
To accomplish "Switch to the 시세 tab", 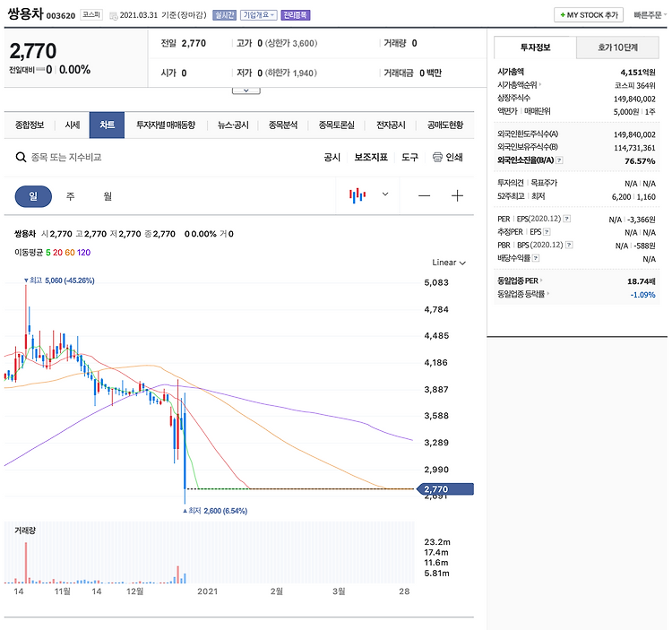I will coord(73,125).
